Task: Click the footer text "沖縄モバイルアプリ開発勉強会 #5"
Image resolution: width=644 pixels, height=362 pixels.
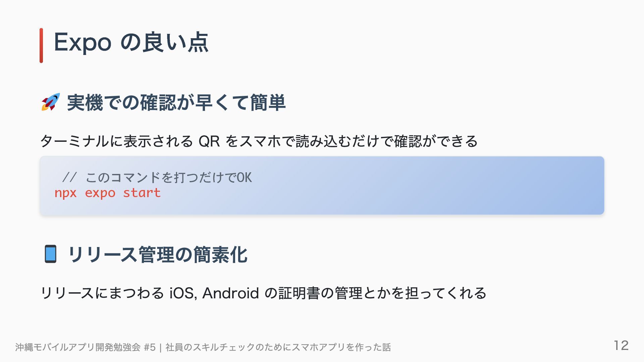Action: (x=86, y=347)
